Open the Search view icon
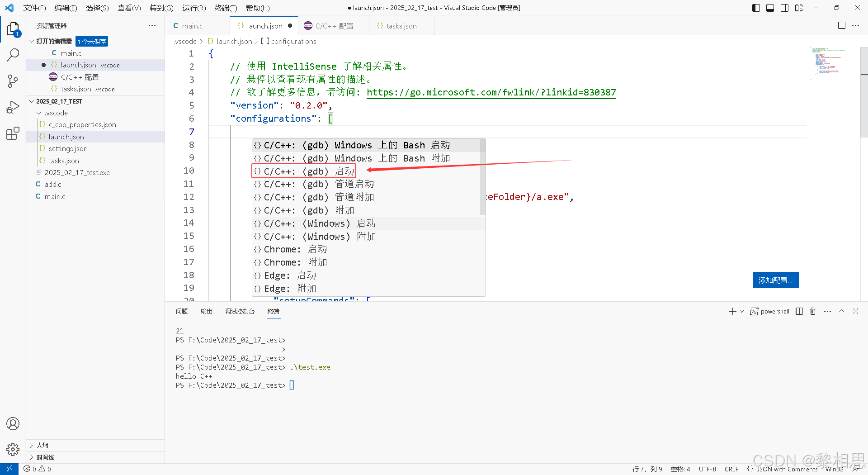The width and height of the screenshot is (868, 475). (13, 55)
